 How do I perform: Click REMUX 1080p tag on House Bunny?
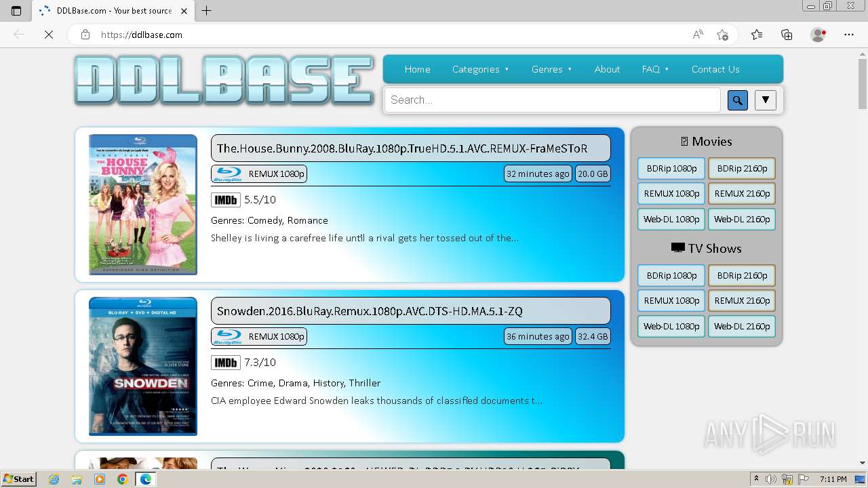[x=259, y=174]
